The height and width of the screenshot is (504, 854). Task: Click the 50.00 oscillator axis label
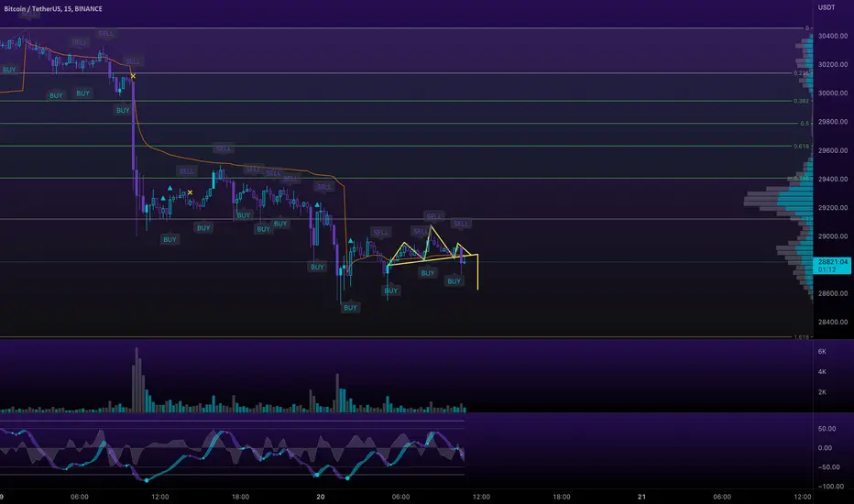(827, 429)
